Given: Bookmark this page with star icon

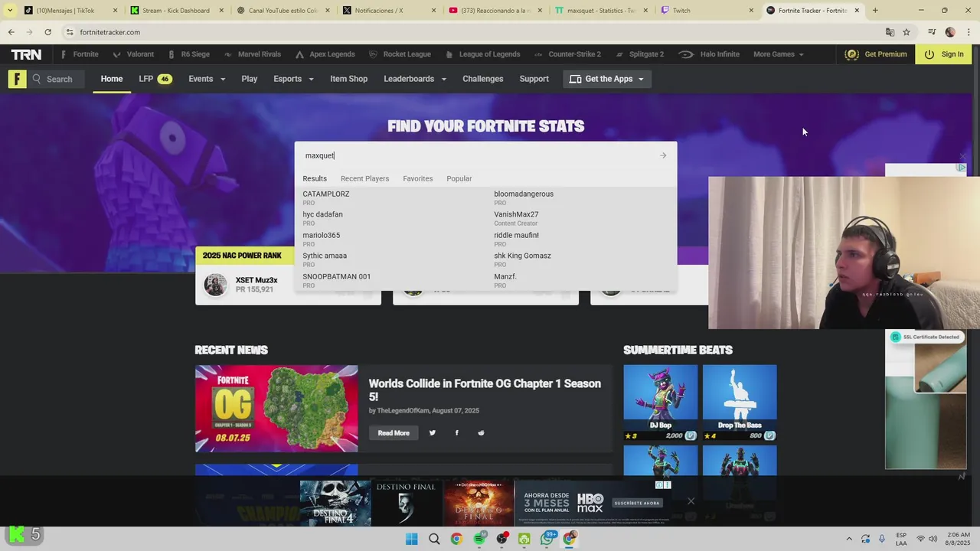Looking at the screenshot, I should click(x=906, y=32).
